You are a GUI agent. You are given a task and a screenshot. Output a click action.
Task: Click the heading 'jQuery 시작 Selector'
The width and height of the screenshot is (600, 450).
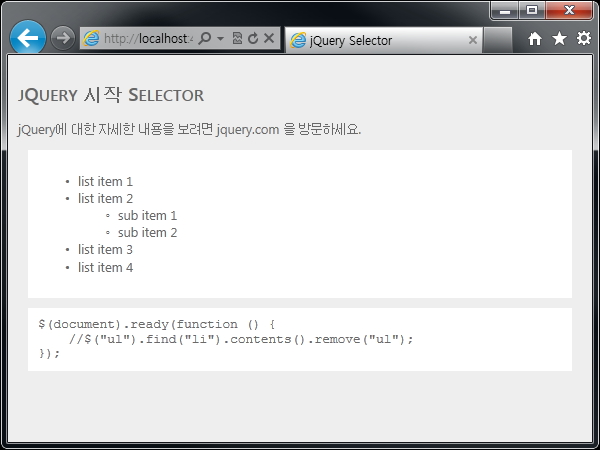point(111,95)
